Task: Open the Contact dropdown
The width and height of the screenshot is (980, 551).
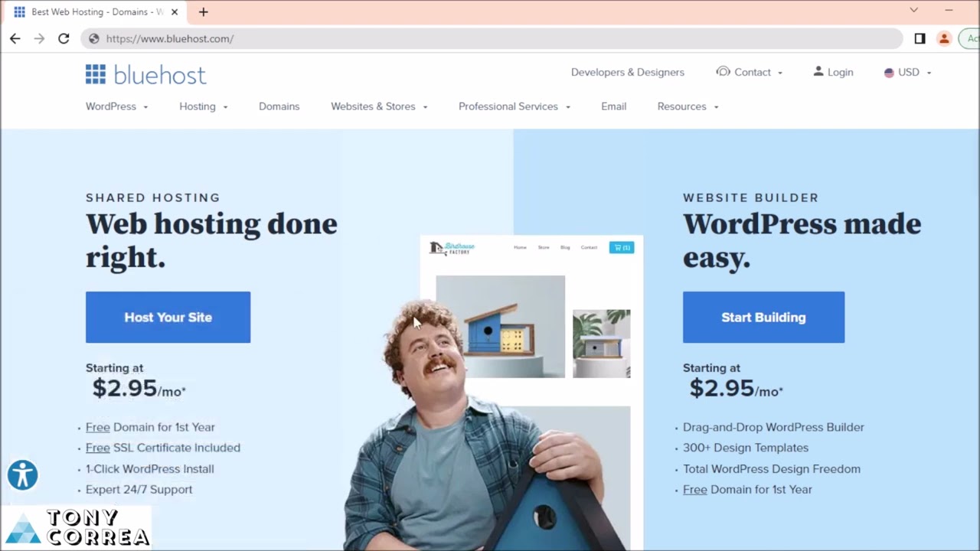Action: point(750,72)
